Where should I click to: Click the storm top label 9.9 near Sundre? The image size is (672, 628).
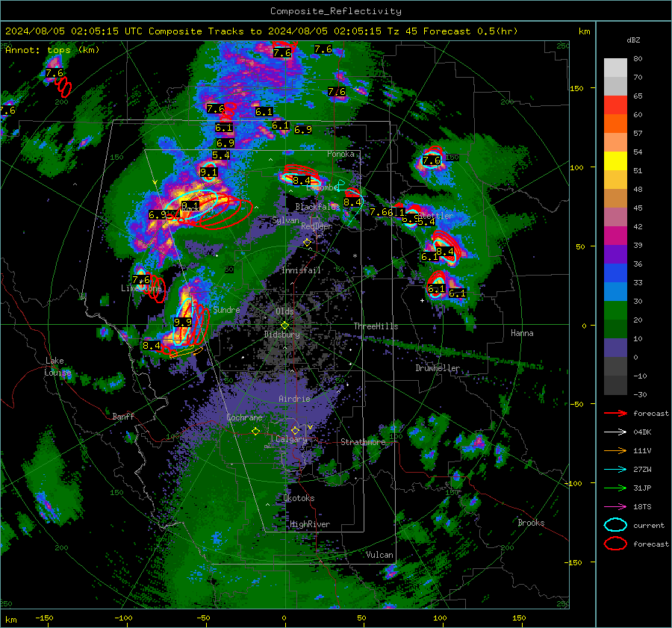tap(183, 323)
